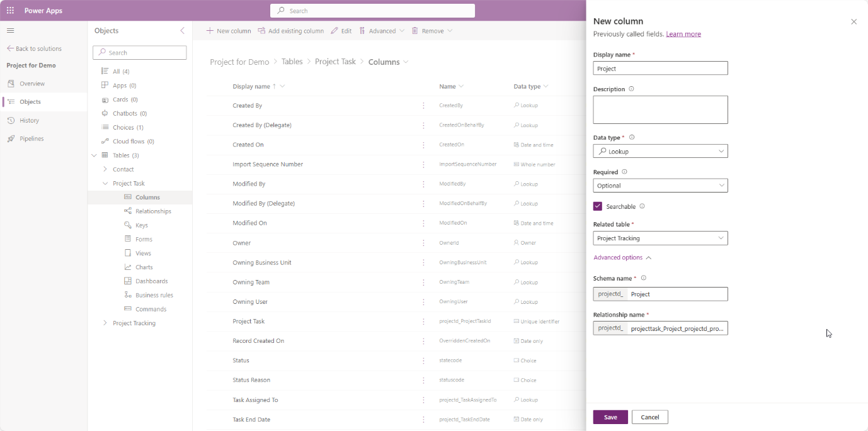The height and width of the screenshot is (431, 868).
Task: Click the top Power Apps search box
Action: click(372, 11)
